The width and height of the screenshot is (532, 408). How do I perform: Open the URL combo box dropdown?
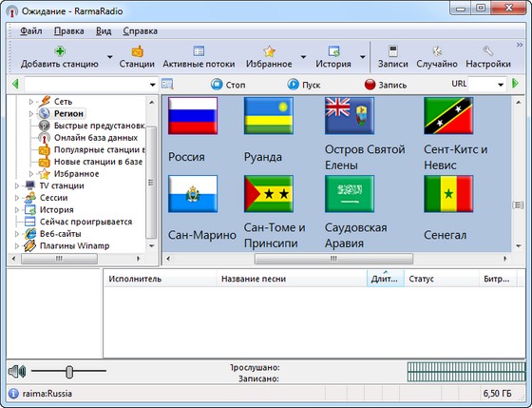[x=501, y=85]
